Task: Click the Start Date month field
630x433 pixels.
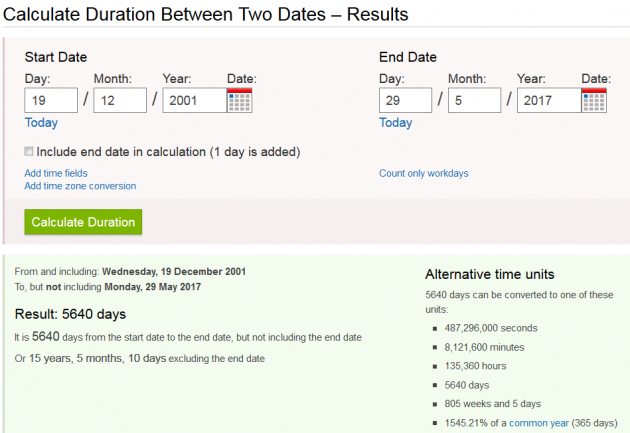Action: [120, 100]
